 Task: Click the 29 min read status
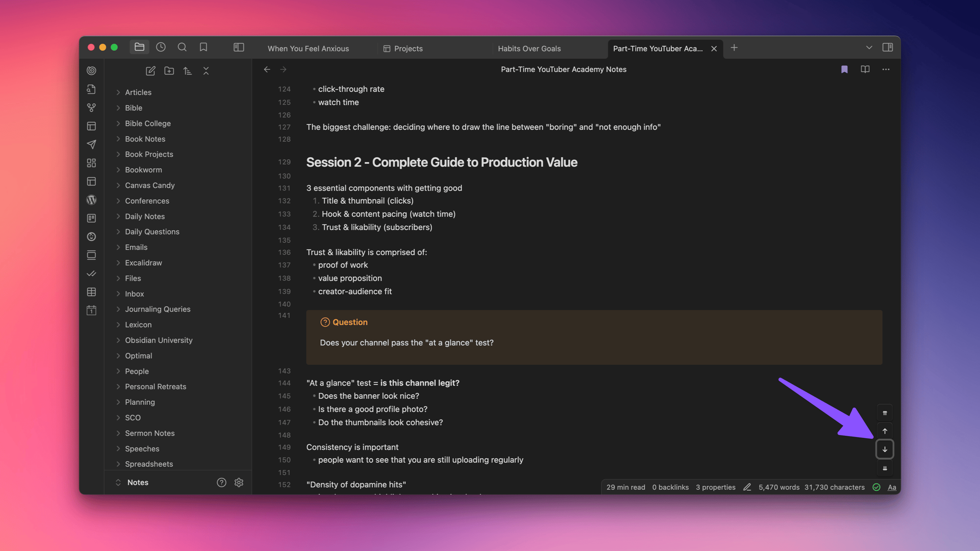[x=626, y=487]
